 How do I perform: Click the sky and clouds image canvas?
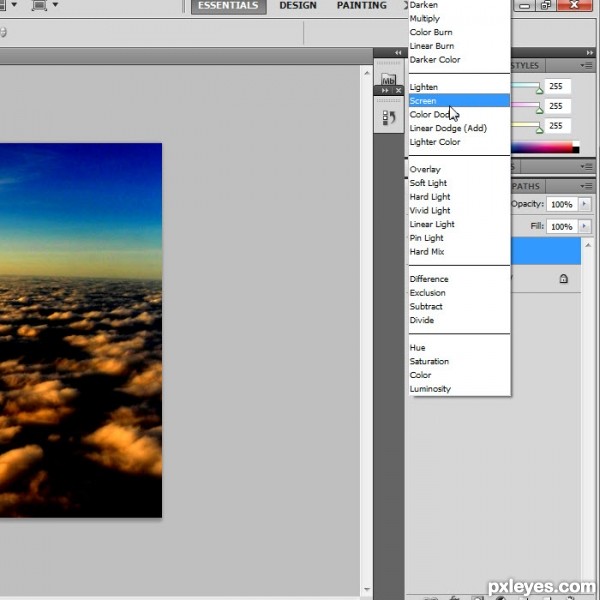pos(81,330)
